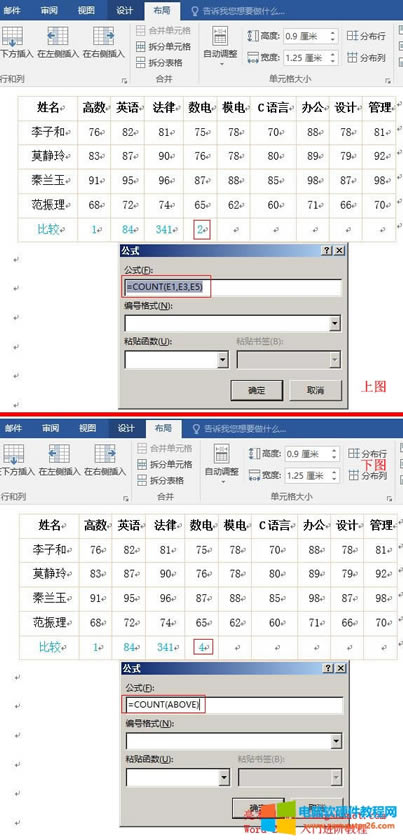Image resolution: width=403 pixels, height=840 pixels.
Task: Switch to 审阅 tab in bottom screenshot
Action: point(51,428)
